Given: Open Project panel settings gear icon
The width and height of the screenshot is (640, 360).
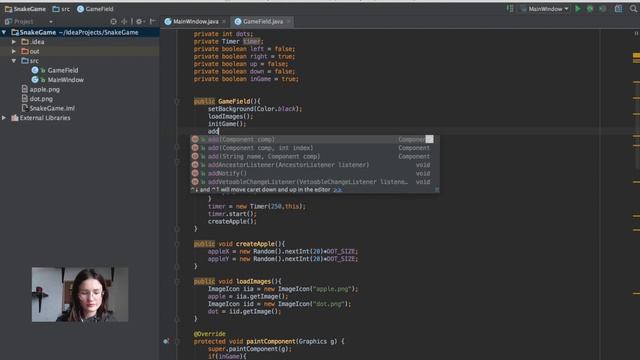Looking at the screenshot, I should (x=139, y=22).
